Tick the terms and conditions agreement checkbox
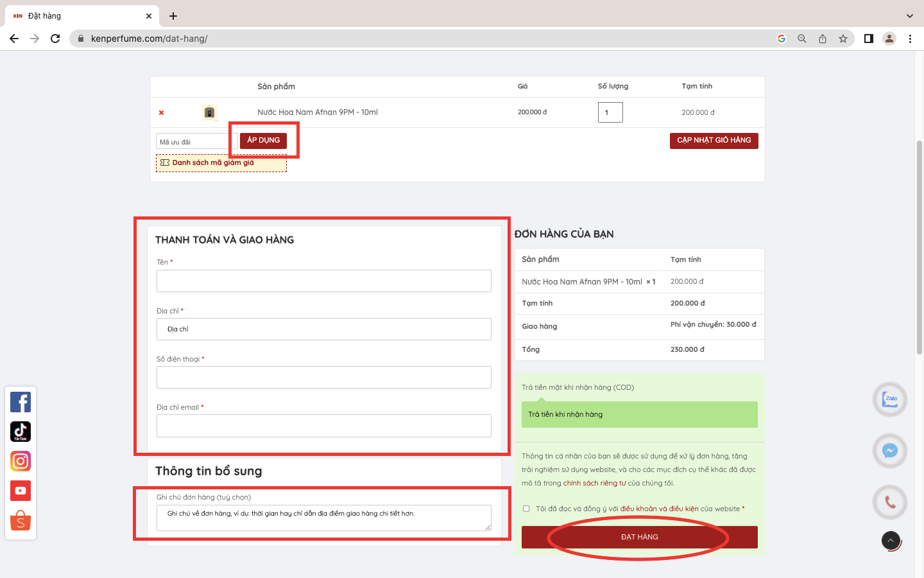This screenshot has width=924, height=578. tap(526, 509)
